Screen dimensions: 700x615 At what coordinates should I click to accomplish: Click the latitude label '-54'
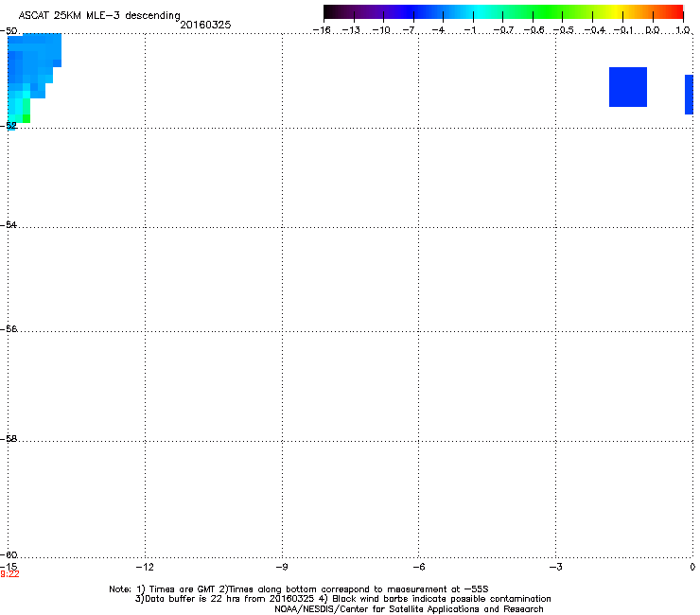(9, 225)
